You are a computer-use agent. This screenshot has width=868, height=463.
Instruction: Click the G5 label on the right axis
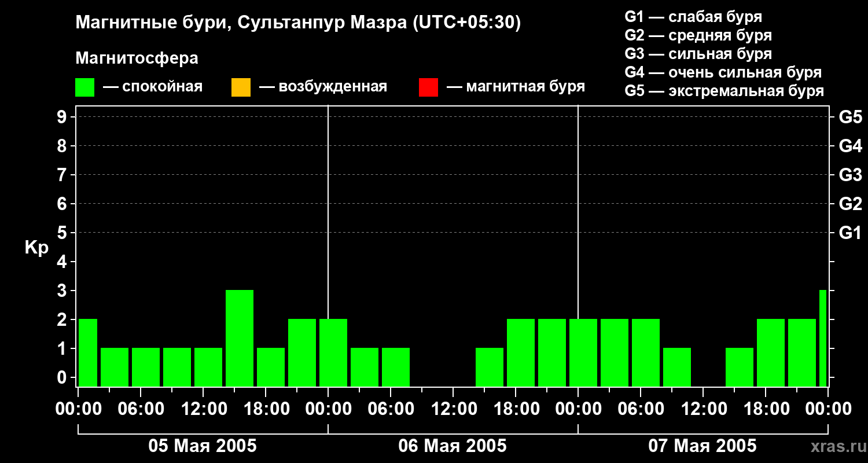click(x=850, y=117)
